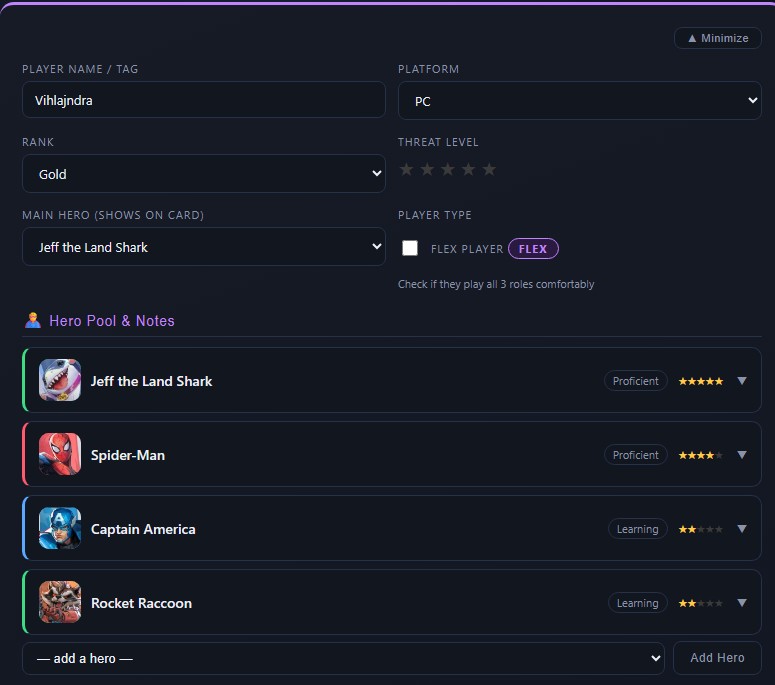Click Spider-Man four-star rating
The width and height of the screenshot is (775, 685).
pyautogui.click(x=701, y=455)
